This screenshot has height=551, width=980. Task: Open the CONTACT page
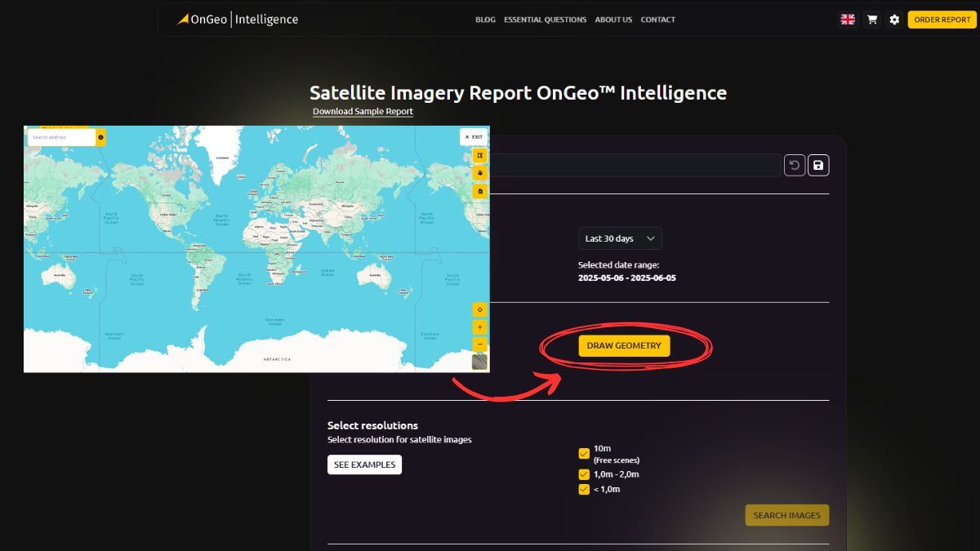click(x=657, y=20)
